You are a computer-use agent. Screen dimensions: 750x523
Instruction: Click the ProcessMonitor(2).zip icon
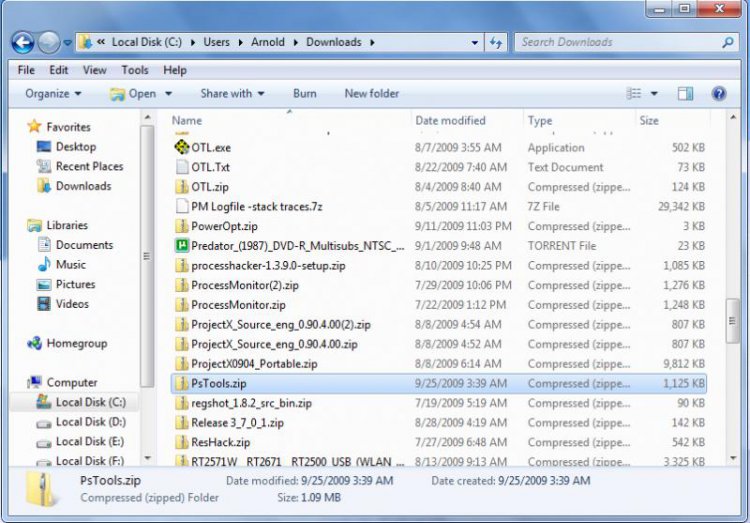pyautogui.click(x=182, y=285)
